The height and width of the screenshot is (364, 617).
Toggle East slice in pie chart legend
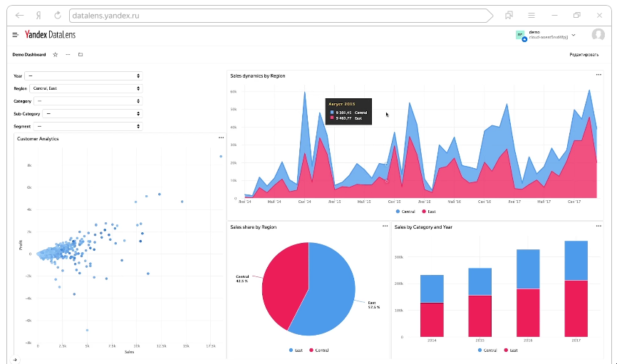296,350
